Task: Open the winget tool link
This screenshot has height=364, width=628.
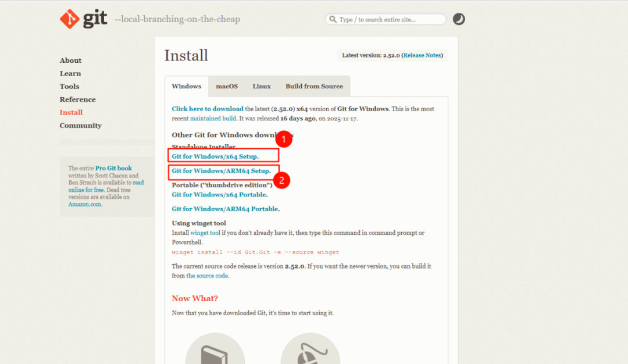Action: click(205, 233)
